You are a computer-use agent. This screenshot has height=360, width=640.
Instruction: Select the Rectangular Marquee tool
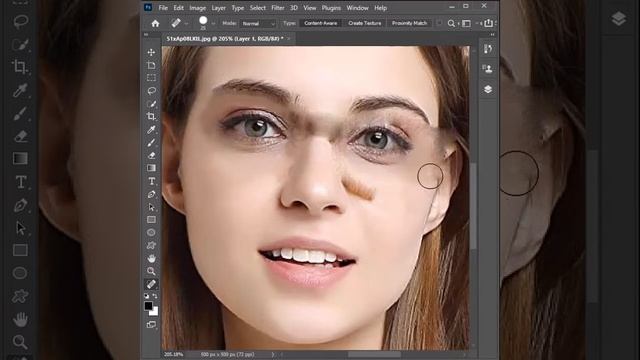pyautogui.click(x=151, y=78)
